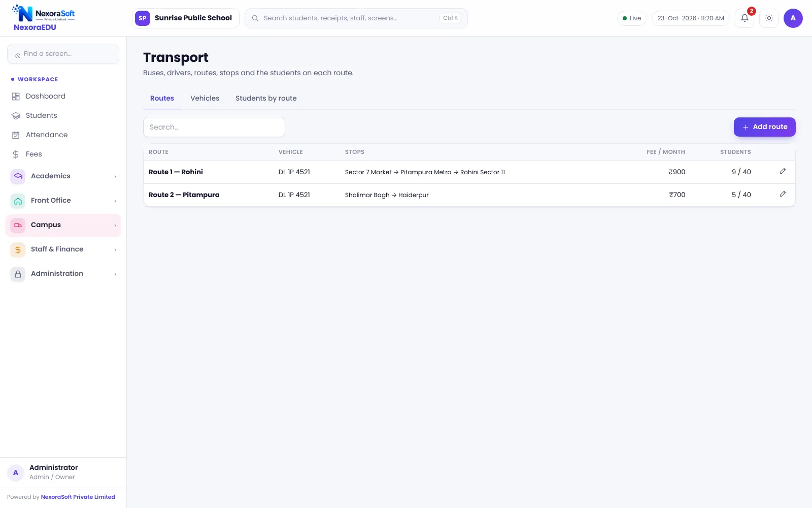Select Route 2 — Pitampura name
The height and width of the screenshot is (508, 812).
184,195
